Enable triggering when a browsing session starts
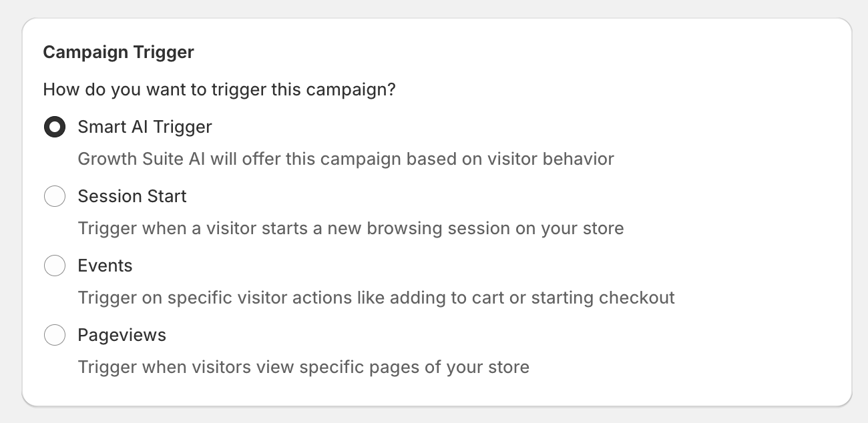Viewport: 868px width, 423px height. 55,196
